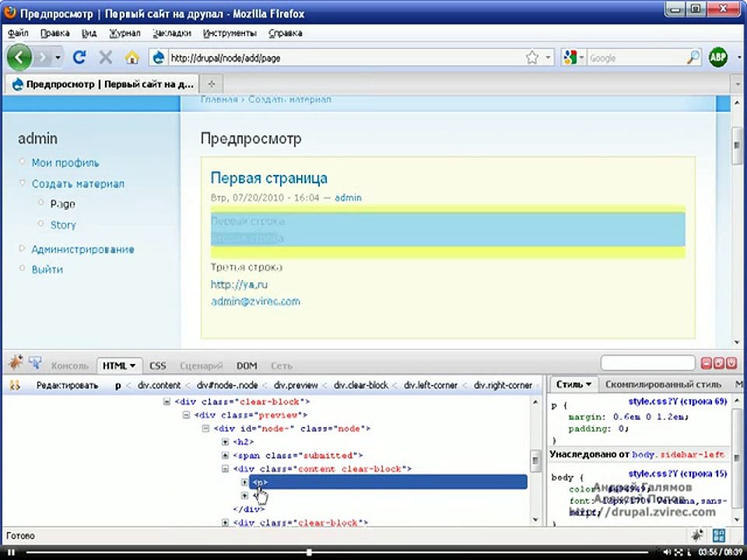Click the Выйти logout link

click(47, 269)
